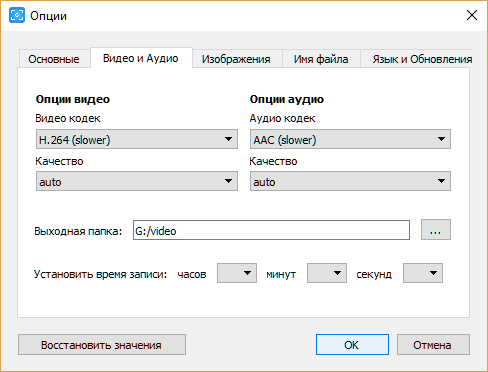
Task: Click the Видео кодек label
Action: [68, 118]
